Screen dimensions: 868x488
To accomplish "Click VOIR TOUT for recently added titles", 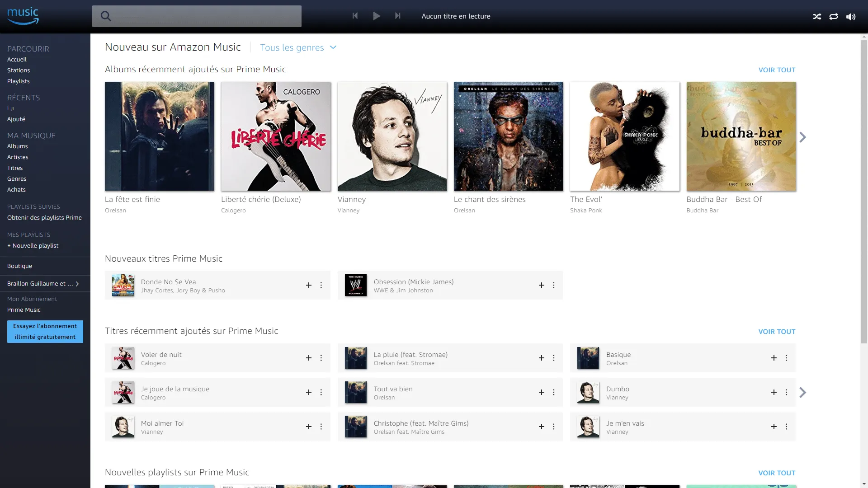I will click(777, 332).
